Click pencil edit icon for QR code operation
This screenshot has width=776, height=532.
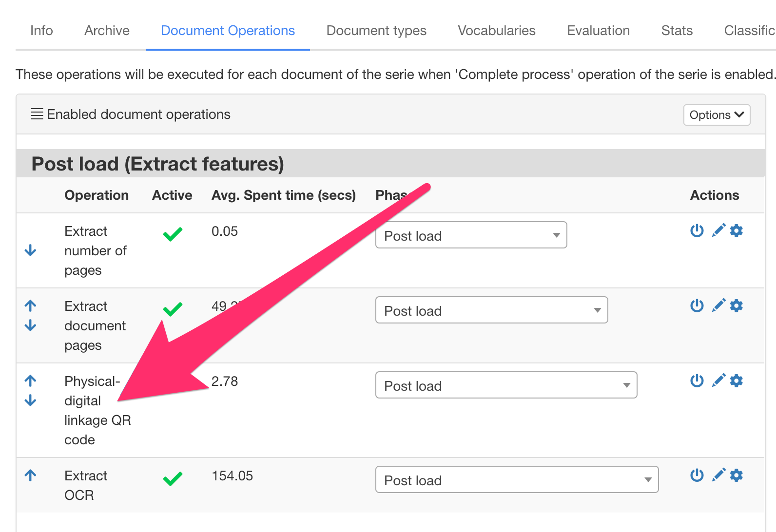point(718,380)
